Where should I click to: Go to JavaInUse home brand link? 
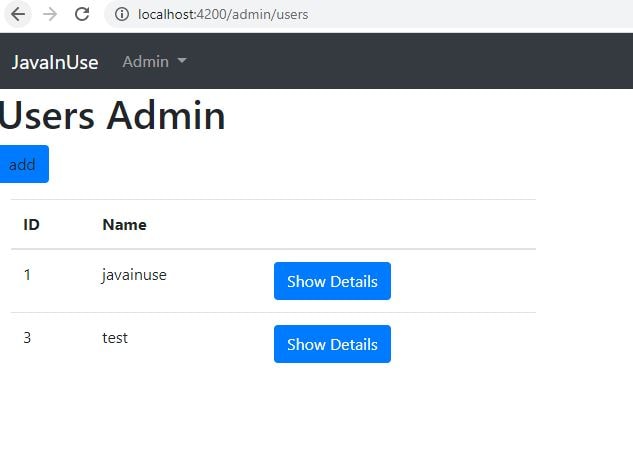click(x=55, y=62)
